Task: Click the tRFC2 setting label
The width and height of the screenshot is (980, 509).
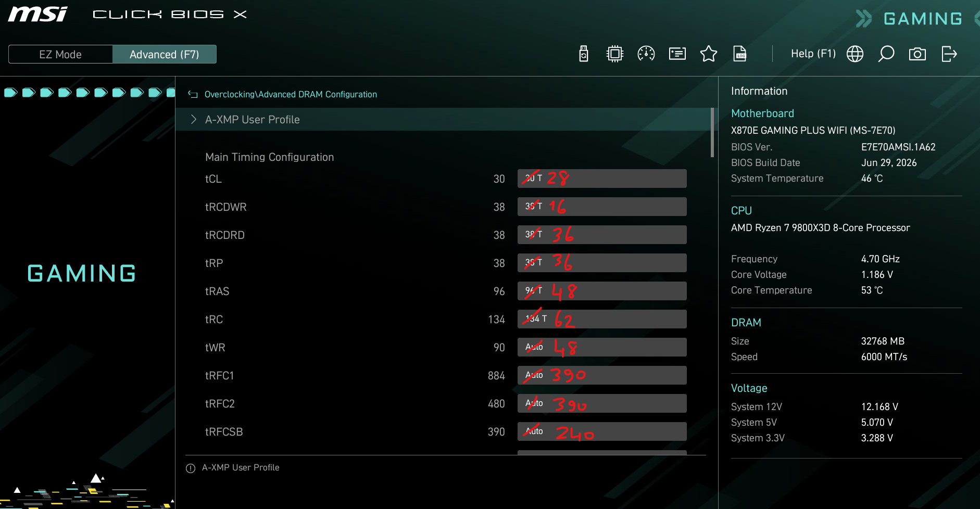Action: coord(220,404)
